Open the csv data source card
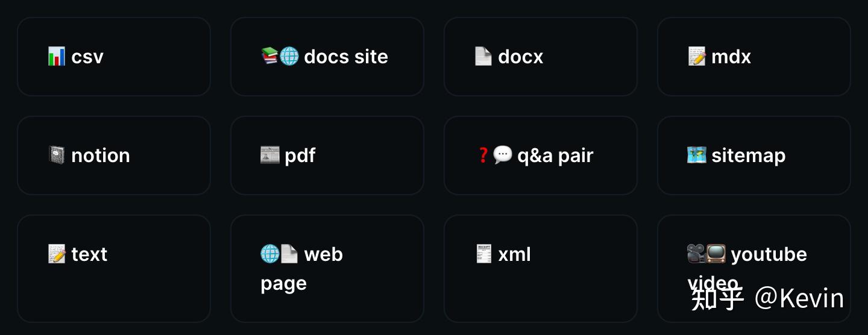The width and height of the screenshot is (868, 335). pos(114,57)
